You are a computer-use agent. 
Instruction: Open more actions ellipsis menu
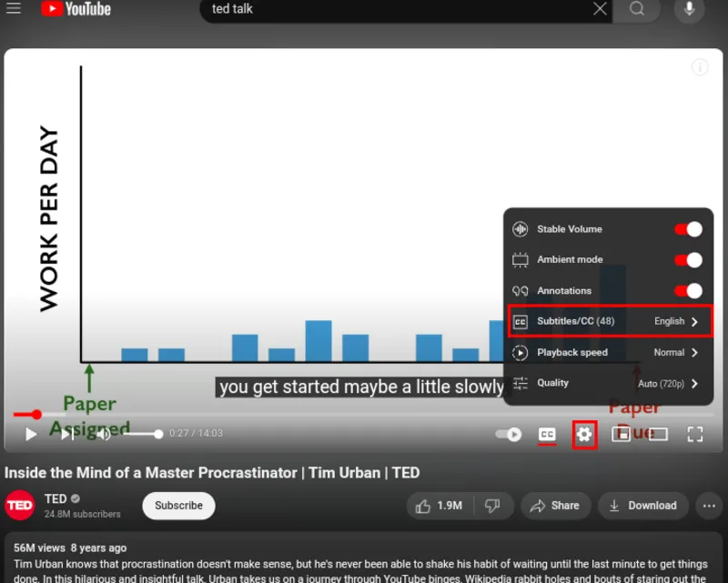[x=709, y=506]
